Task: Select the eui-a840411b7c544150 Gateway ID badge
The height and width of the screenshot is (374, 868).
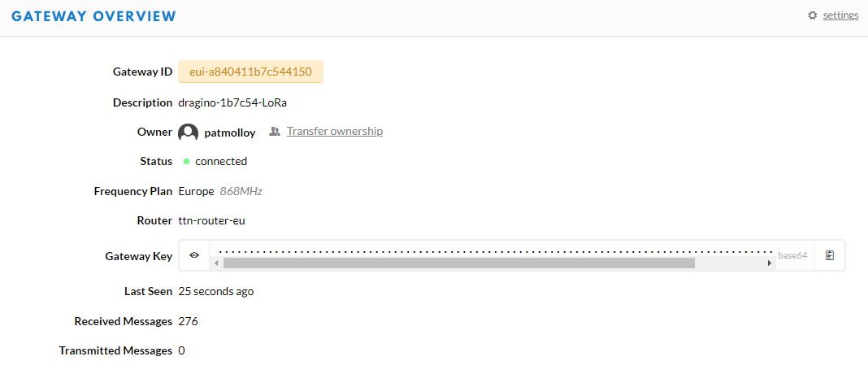Action: [250, 72]
